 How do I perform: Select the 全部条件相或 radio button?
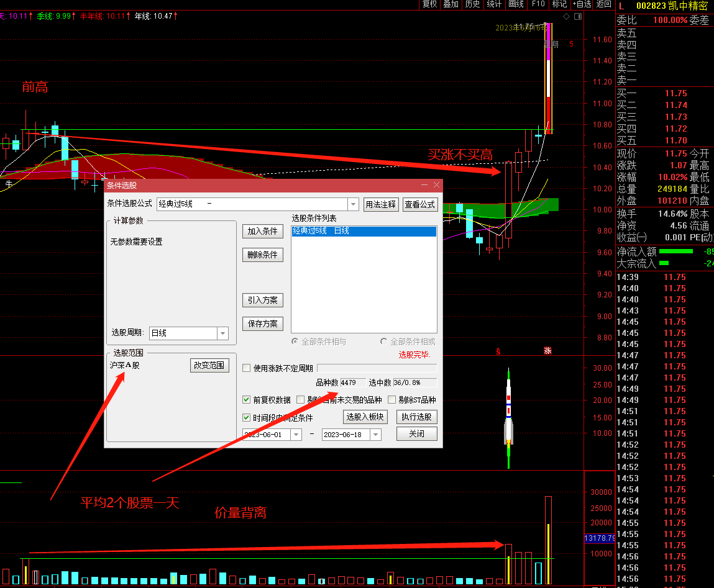pos(384,341)
